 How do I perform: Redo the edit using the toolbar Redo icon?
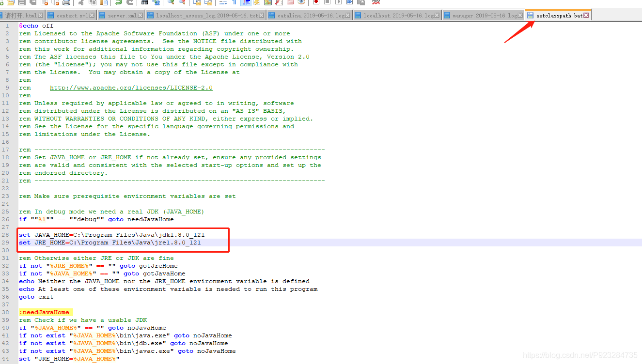pyautogui.click(x=130, y=2)
